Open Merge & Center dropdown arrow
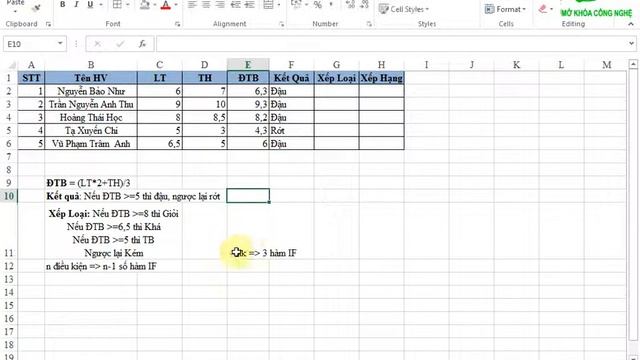This screenshot has width=640, height=360. (x=279, y=5)
